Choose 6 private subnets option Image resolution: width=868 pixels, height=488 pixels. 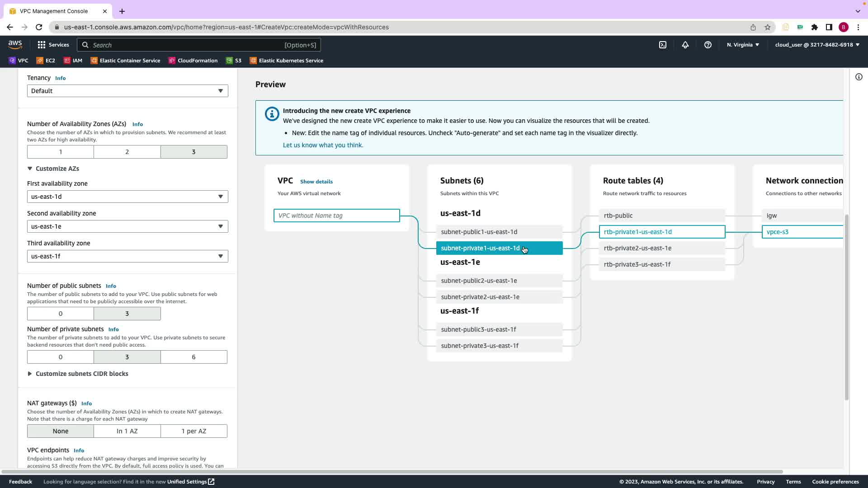(x=193, y=357)
